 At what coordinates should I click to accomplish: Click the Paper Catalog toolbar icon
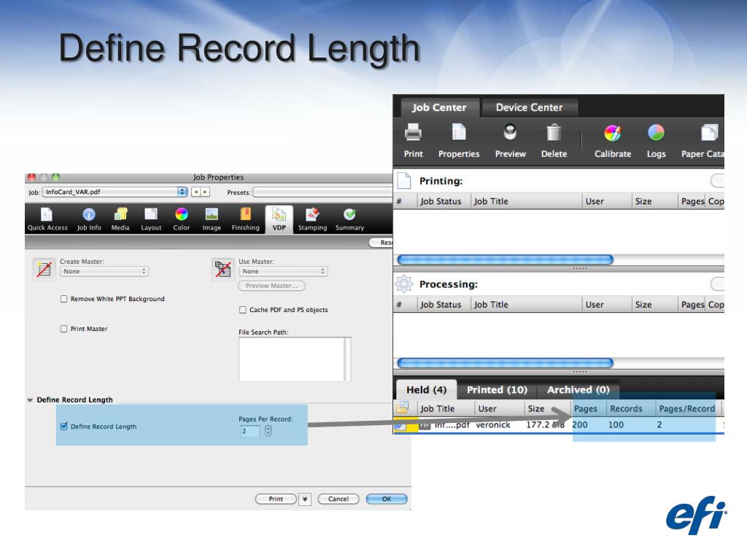coord(709,133)
